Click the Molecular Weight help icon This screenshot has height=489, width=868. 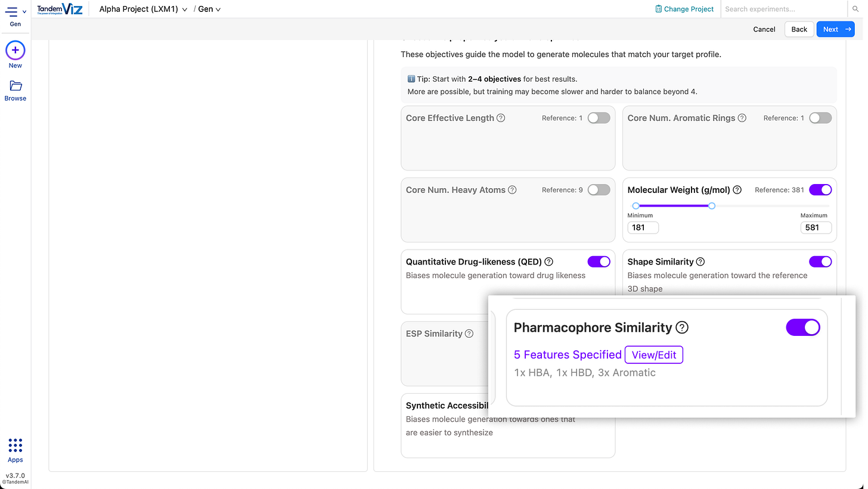[x=737, y=190]
